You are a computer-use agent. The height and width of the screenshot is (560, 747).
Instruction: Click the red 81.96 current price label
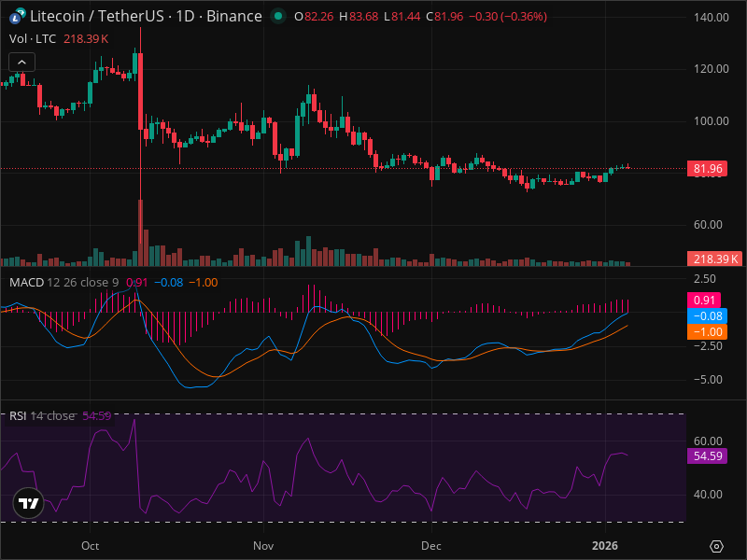pyautogui.click(x=707, y=169)
